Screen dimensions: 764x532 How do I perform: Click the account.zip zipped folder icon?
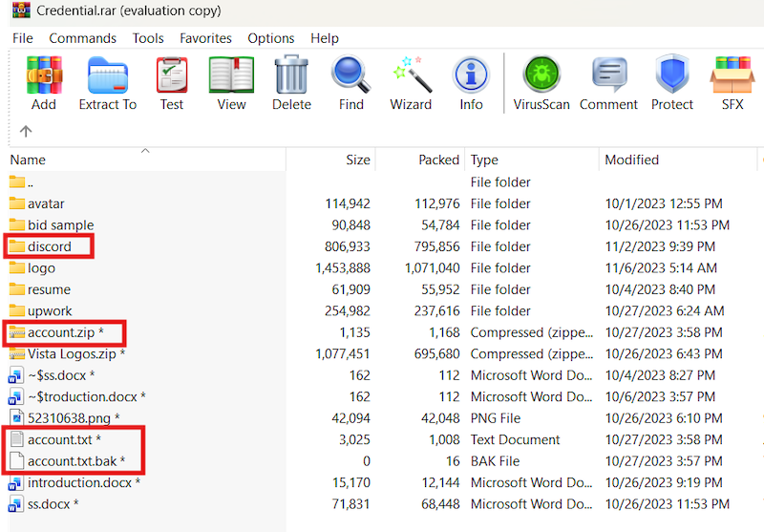coord(17,332)
